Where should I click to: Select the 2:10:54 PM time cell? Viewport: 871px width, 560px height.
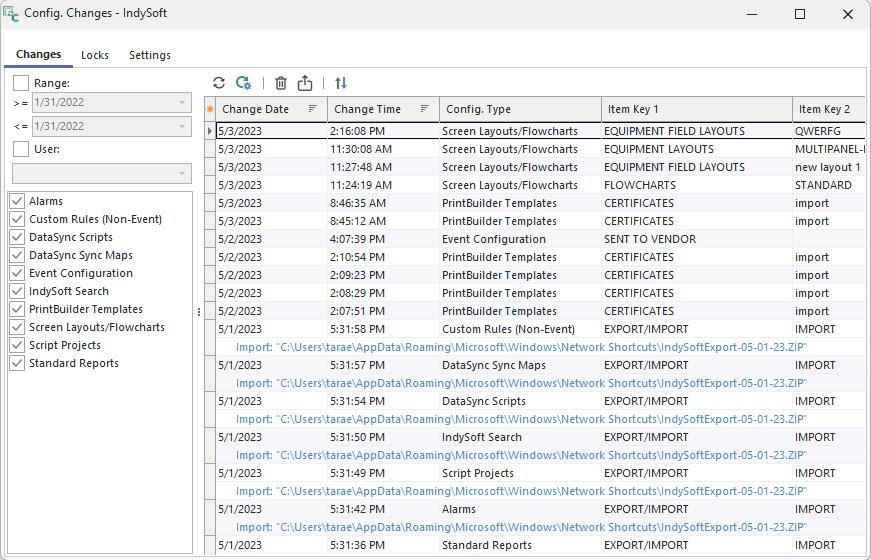383,257
